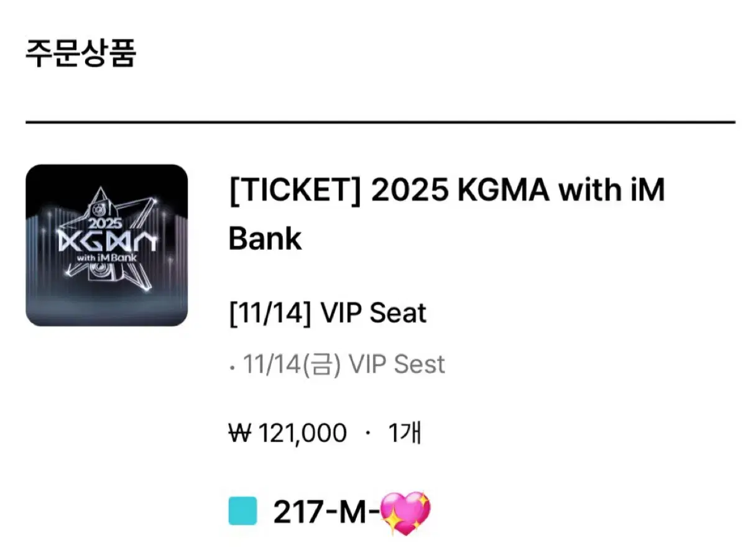Select the 11/14(금) VIP Sest sub-option
Screen dimensions: 746x560
[x=342, y=365]
